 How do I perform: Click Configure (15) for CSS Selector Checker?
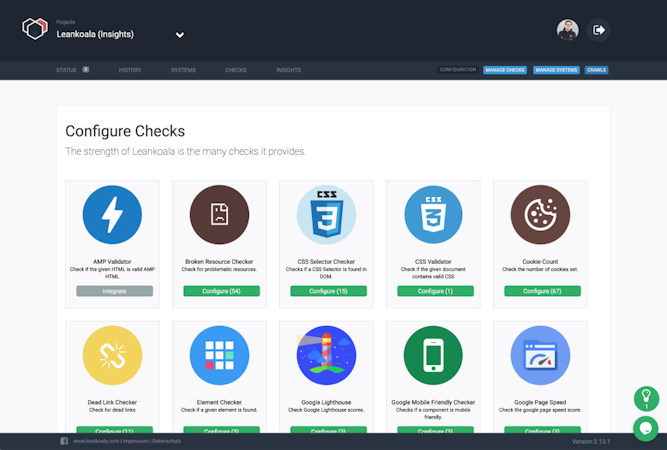(x=328, y=291)
